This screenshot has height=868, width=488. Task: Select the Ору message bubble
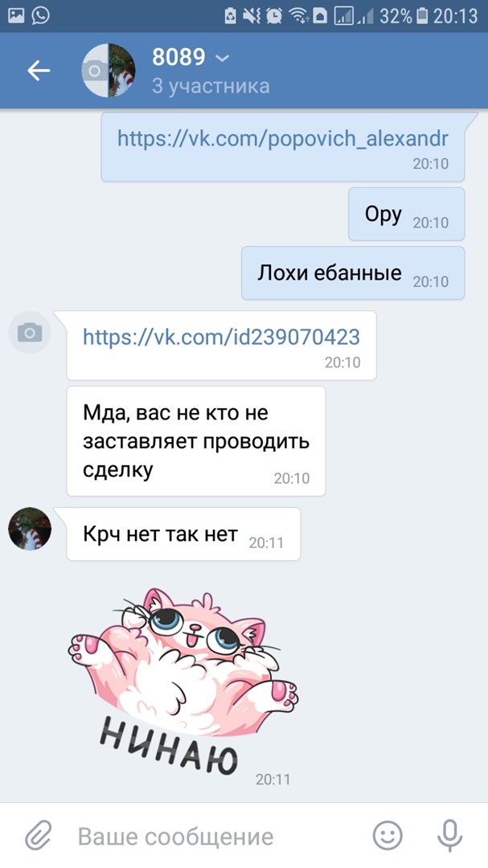[x=407, y=215]
